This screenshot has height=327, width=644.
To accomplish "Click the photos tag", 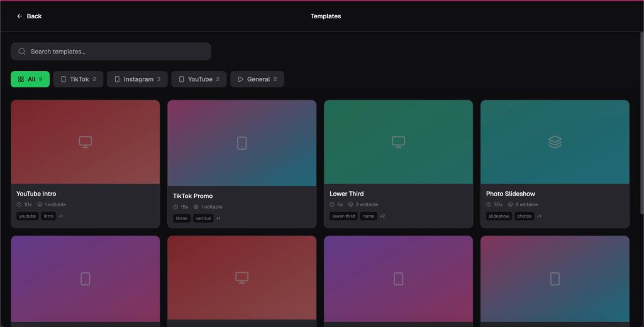I will pyautogui.click(x=525, y=216).
